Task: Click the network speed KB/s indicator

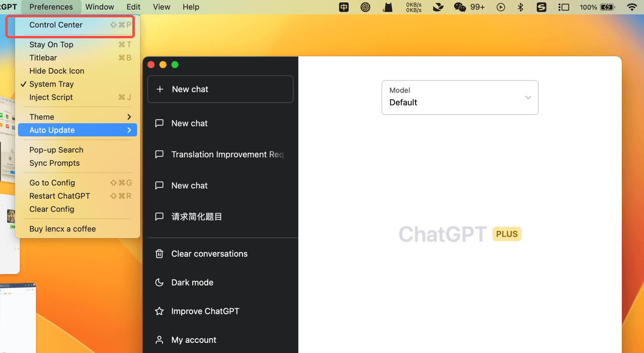Action: click(414, 7)
